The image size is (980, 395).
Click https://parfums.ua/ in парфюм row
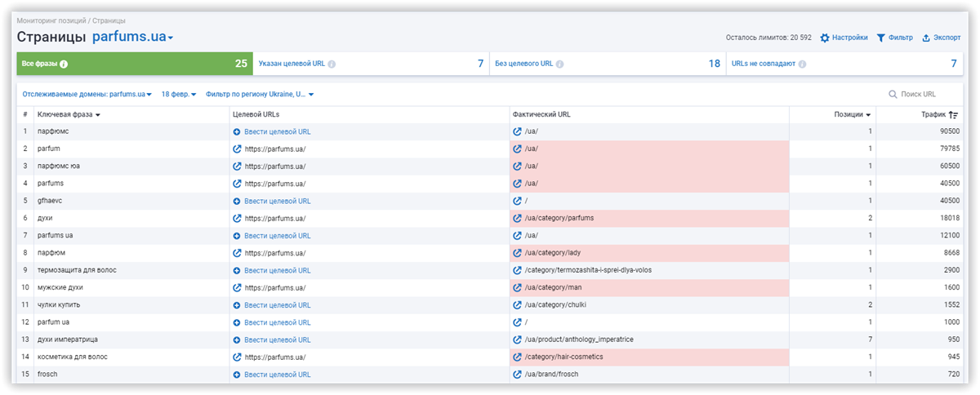pyautogui.click(x=275, y=253)
